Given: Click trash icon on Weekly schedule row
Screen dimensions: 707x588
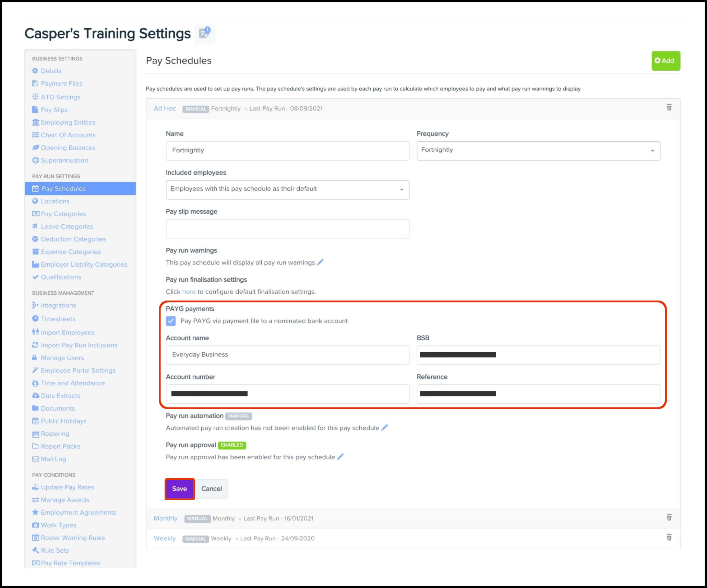Looking at the screenshot, I should click(669, 537).
